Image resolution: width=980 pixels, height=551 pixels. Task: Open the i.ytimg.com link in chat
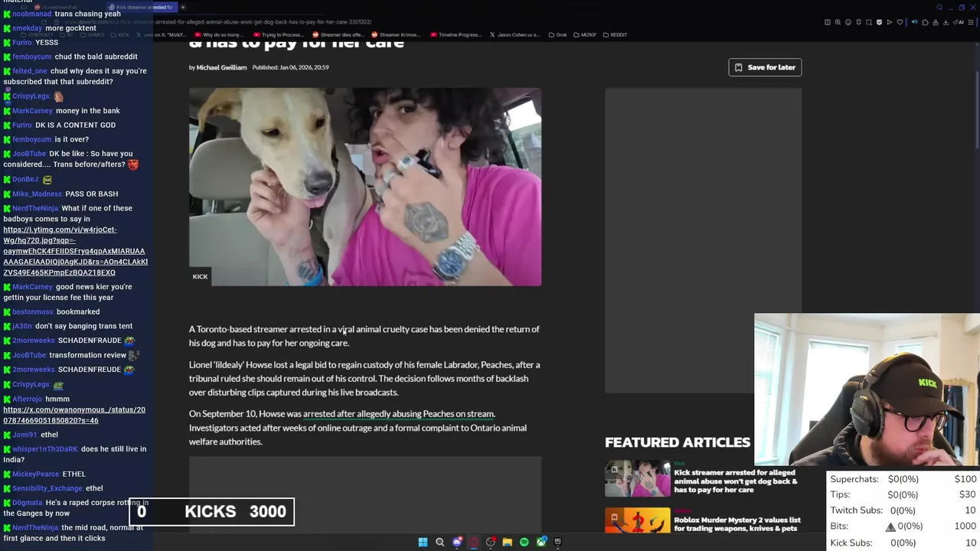click(x=75, y=251)
